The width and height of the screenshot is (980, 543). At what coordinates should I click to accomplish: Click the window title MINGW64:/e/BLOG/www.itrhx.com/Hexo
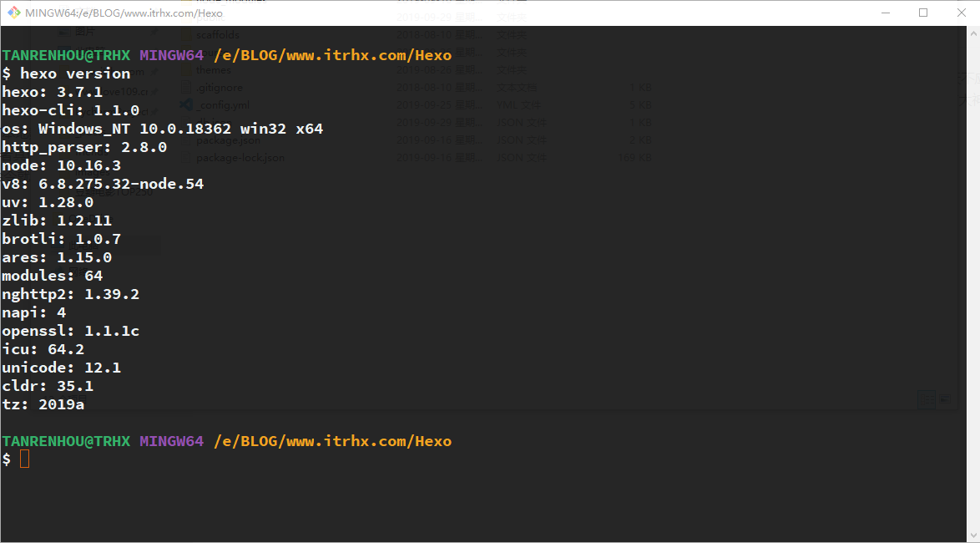(x=124, y=13)
